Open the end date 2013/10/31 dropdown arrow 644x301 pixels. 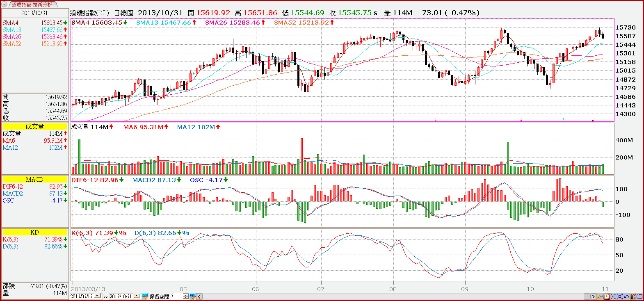pos(137,296)
